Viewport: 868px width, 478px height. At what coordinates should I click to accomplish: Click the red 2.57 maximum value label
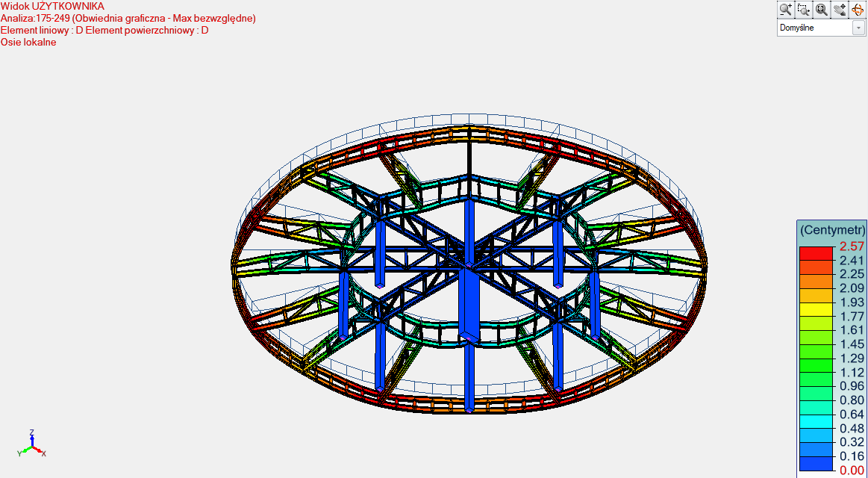pyautogui.click(x=852, y=246)
